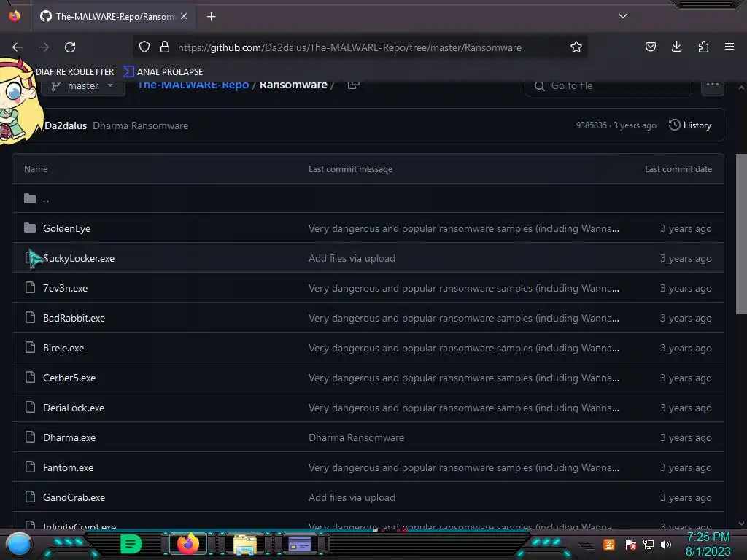The image size is (747, 560).
Task: Go back to the previous page
Action: click(18, 47)
